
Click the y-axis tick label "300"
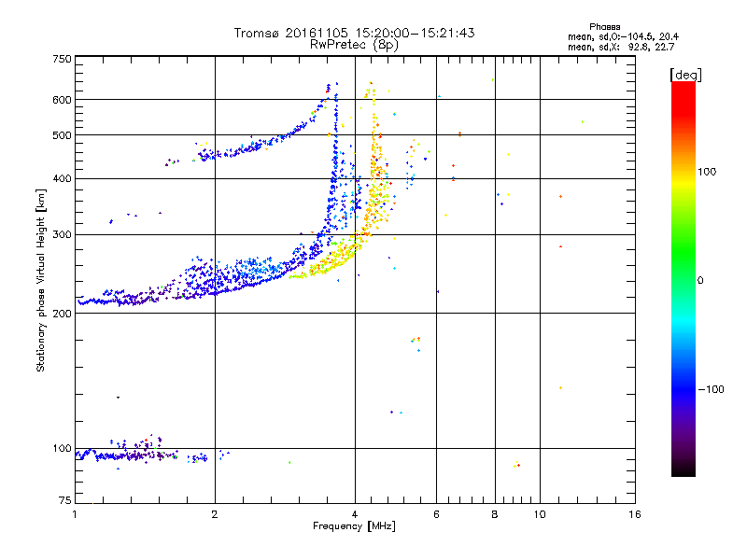[62, 235]
